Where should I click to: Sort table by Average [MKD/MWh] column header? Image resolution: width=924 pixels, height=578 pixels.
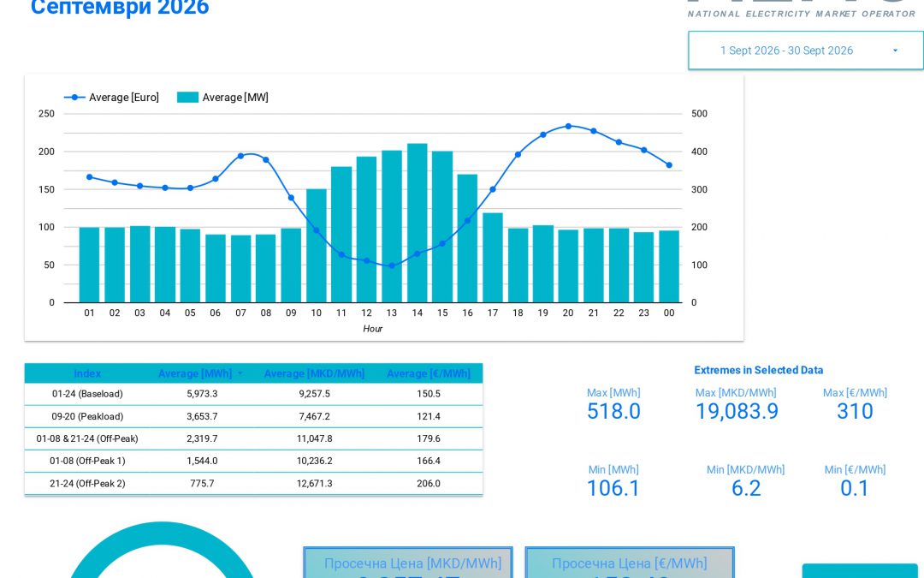point(314,373)
